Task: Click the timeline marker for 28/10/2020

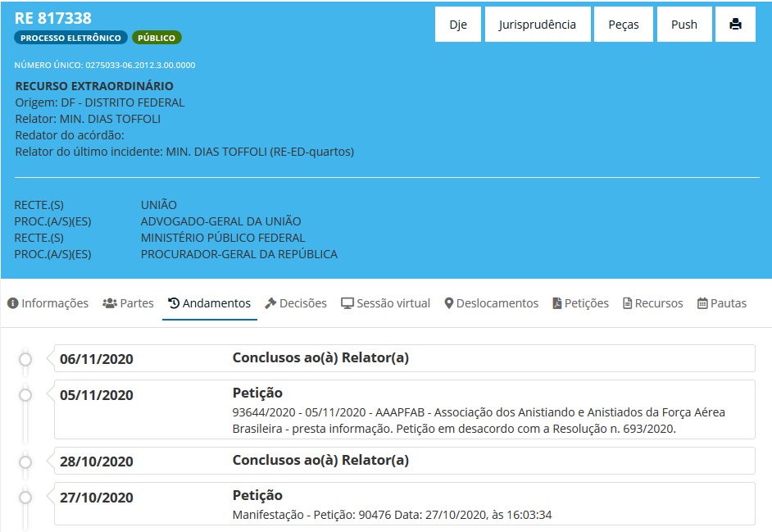Action: point(25,462)
